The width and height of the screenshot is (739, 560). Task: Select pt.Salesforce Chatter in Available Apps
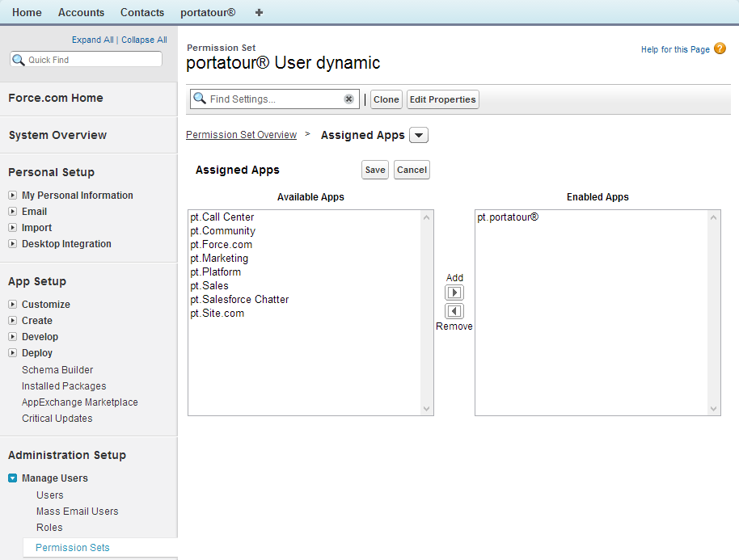pos(239,299)
